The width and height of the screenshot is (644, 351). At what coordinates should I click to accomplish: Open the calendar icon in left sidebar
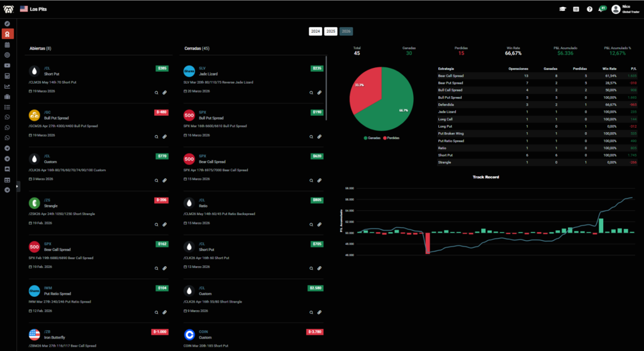[7, 45]
